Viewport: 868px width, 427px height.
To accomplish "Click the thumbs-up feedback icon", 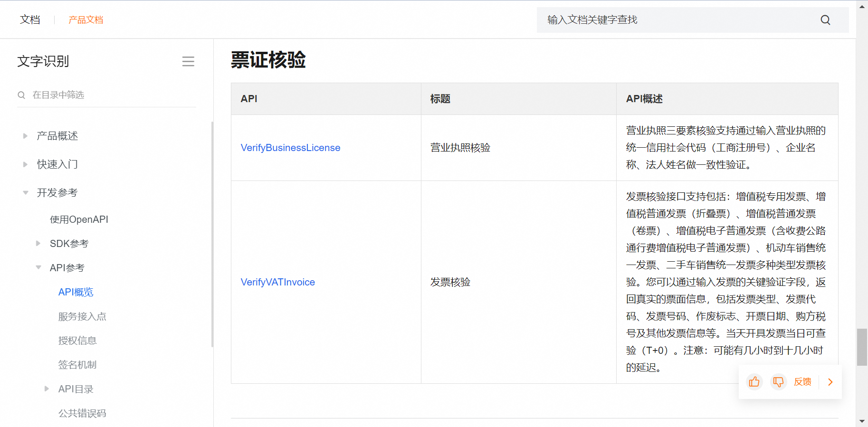I will click(x=754, y=382).
